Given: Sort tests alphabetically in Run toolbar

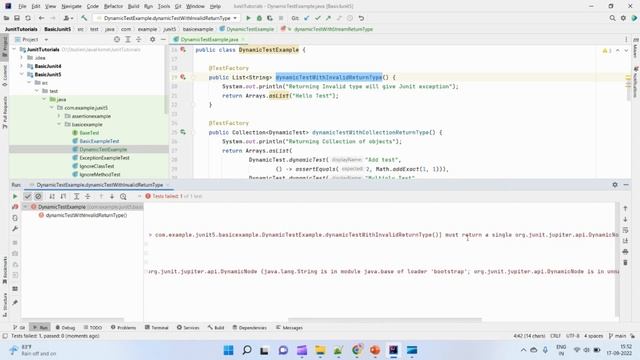Looking at the screenshot, I should pos(52,196).
